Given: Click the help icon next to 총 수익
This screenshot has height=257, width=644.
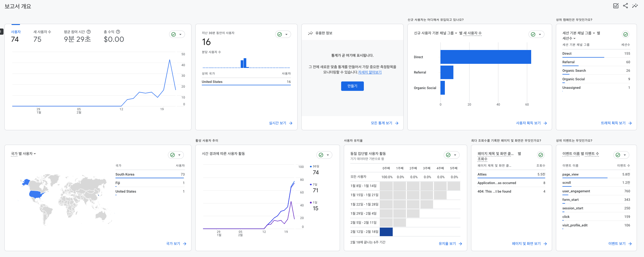Looking at the screenshot, I should click(x=118, y=32).
